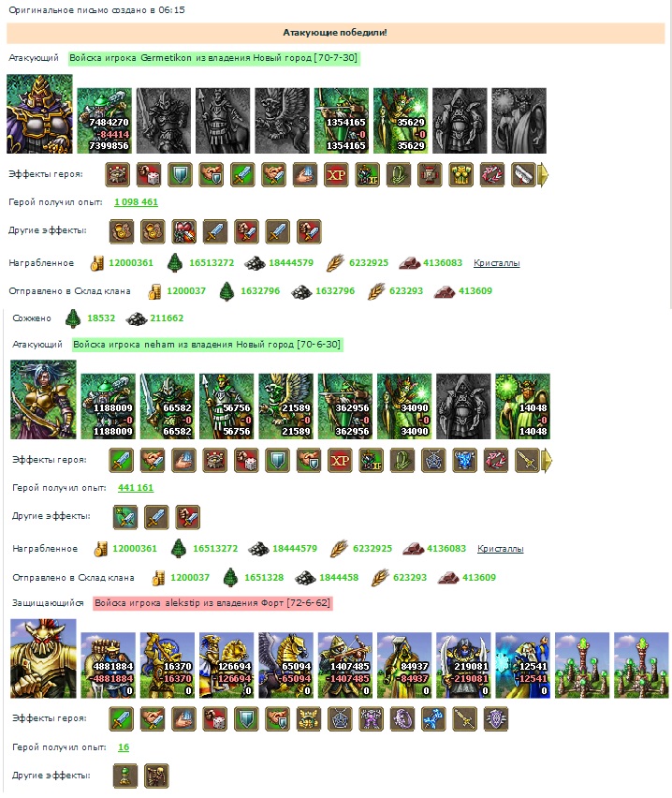Click the XP icon in Germetikon's hero effects
This screenshot has width=672, height=798.
[x=336, y=175]
